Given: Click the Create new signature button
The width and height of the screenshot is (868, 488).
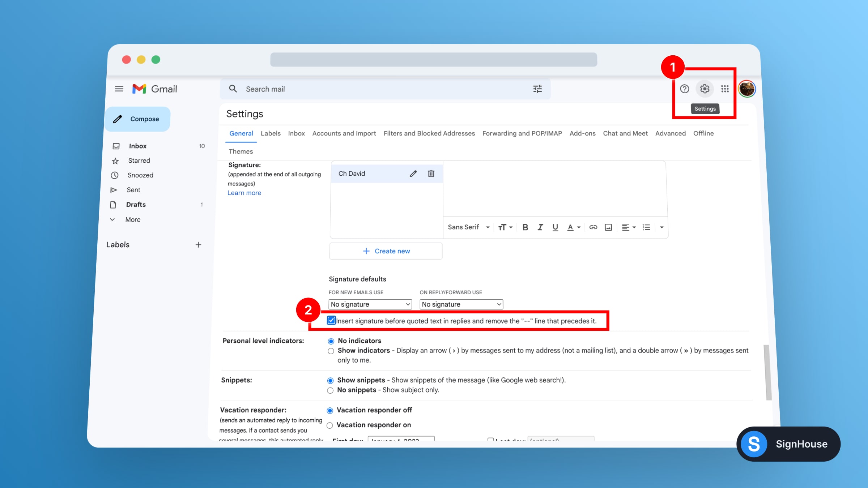Looking at the screenshot, I should click(x=386, y=251).
